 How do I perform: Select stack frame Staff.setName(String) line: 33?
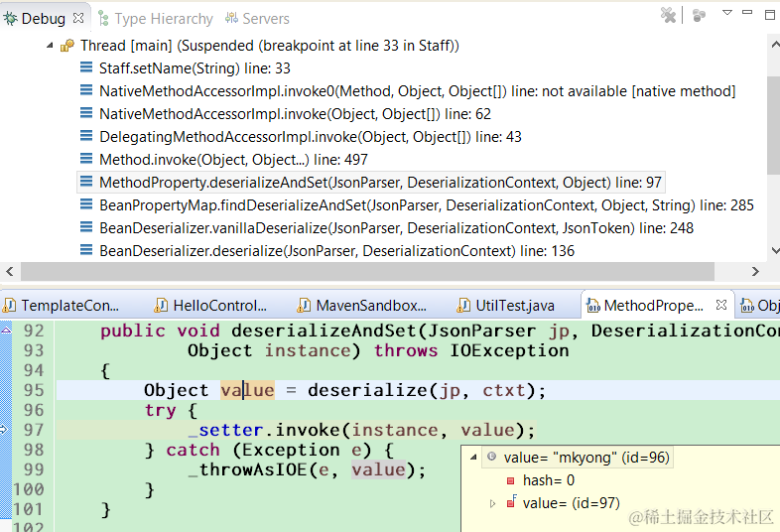[195, 68]
